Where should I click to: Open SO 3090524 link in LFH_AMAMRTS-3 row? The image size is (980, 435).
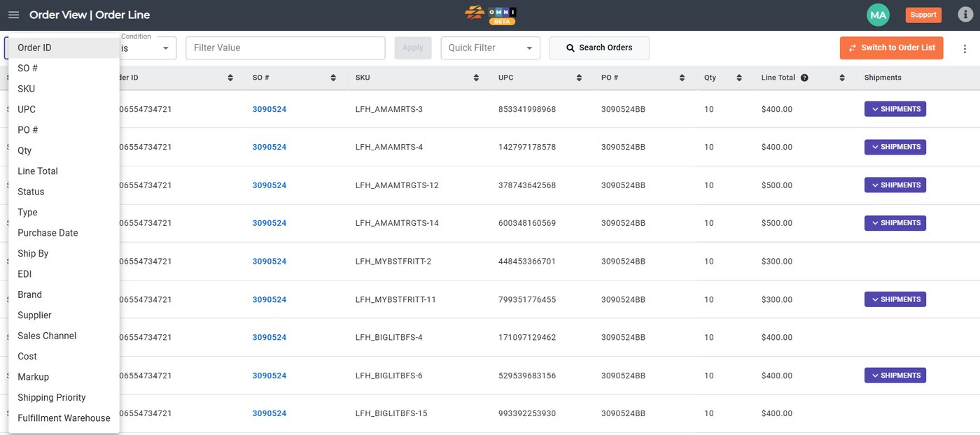[x=269, y=109]
